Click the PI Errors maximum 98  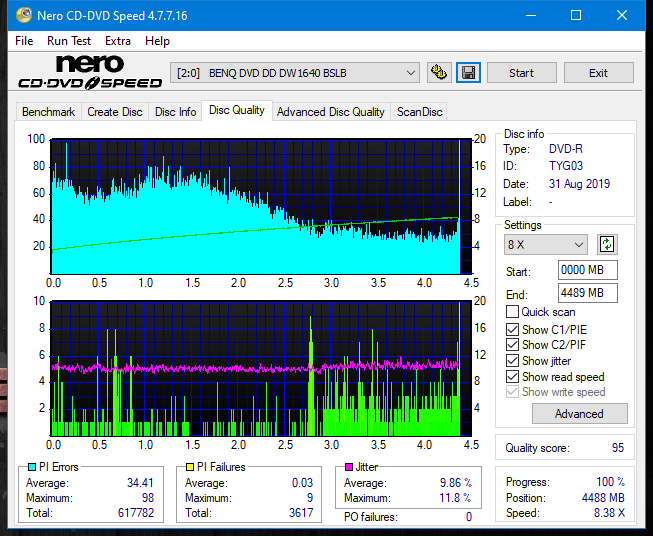pos(148,498)
